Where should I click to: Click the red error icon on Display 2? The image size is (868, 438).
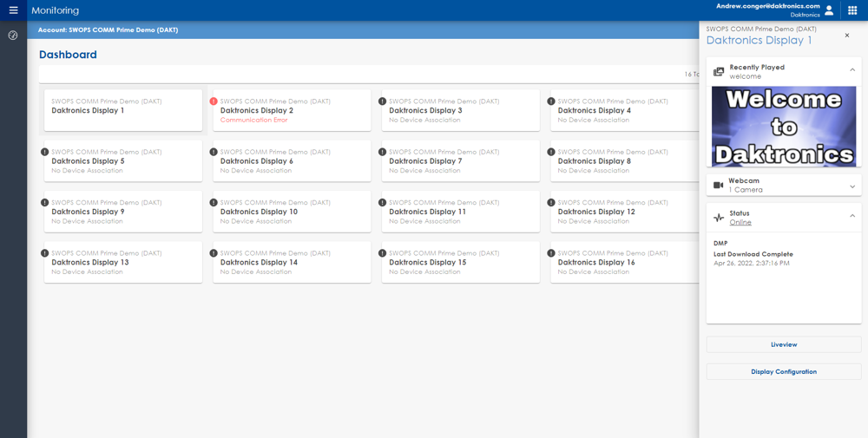214,101
